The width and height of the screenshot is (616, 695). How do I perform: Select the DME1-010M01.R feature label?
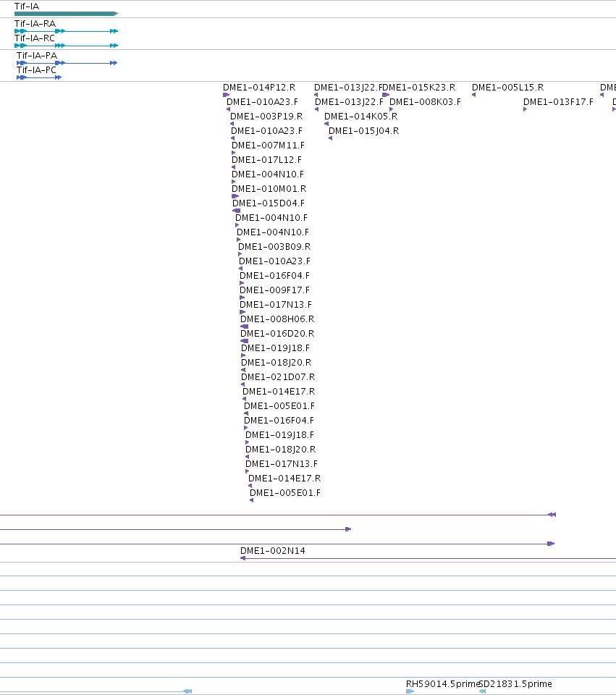coord(269,189)
